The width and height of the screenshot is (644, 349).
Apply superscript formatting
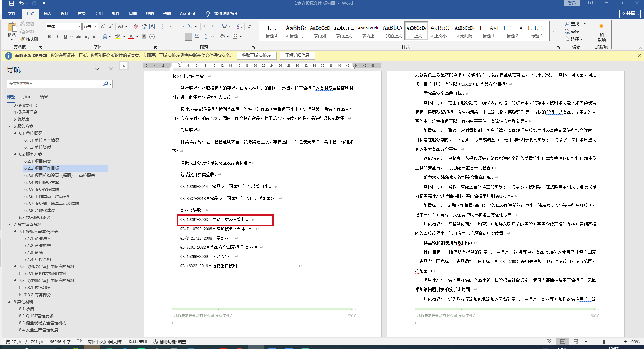point(95,37)
